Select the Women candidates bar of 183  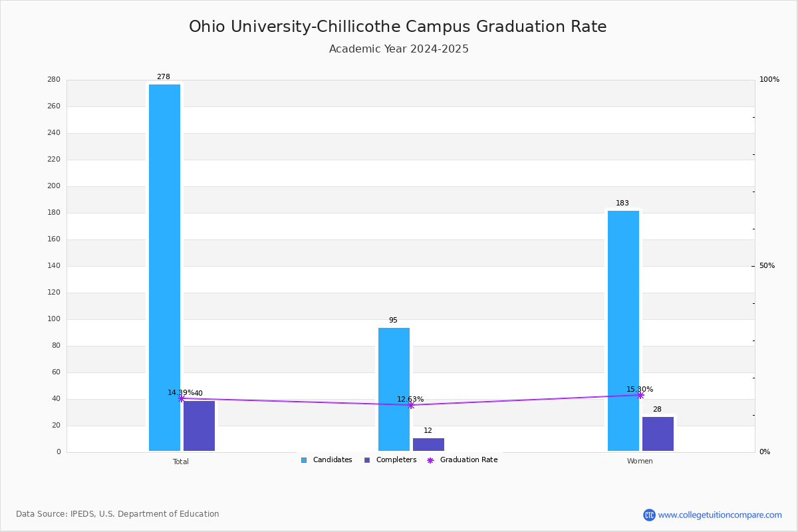click(x=623, y=331)
